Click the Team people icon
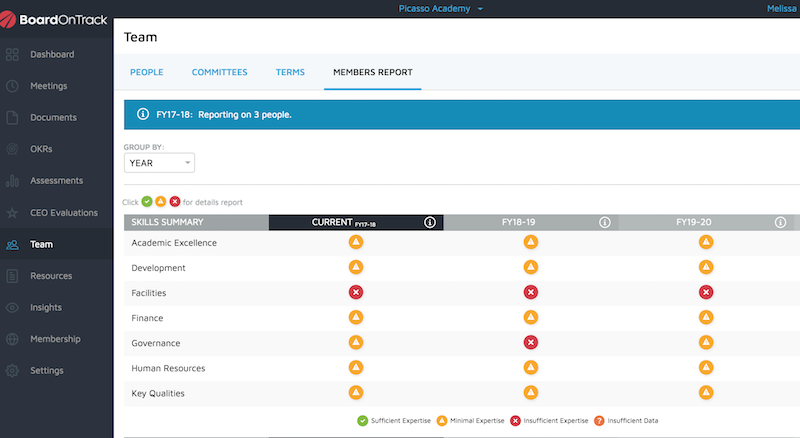 (12, 245)
